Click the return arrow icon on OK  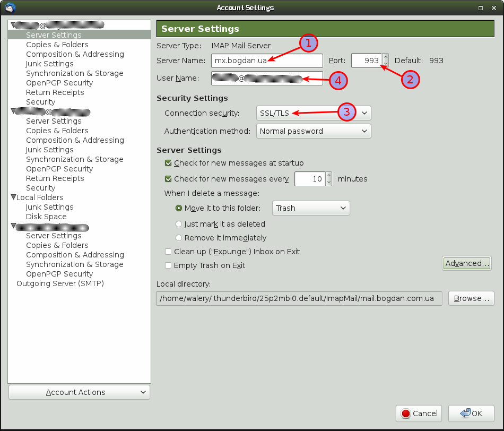coord(465,413)
